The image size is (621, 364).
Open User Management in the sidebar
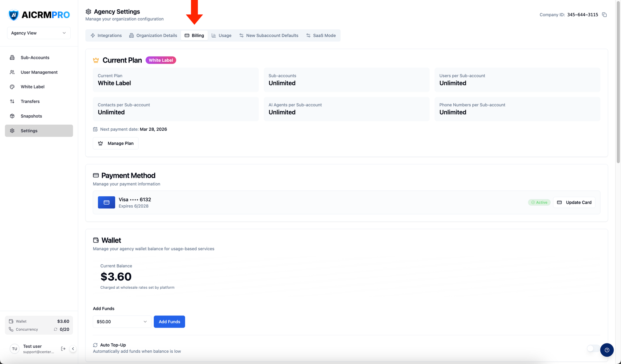[x=39, y=72]
